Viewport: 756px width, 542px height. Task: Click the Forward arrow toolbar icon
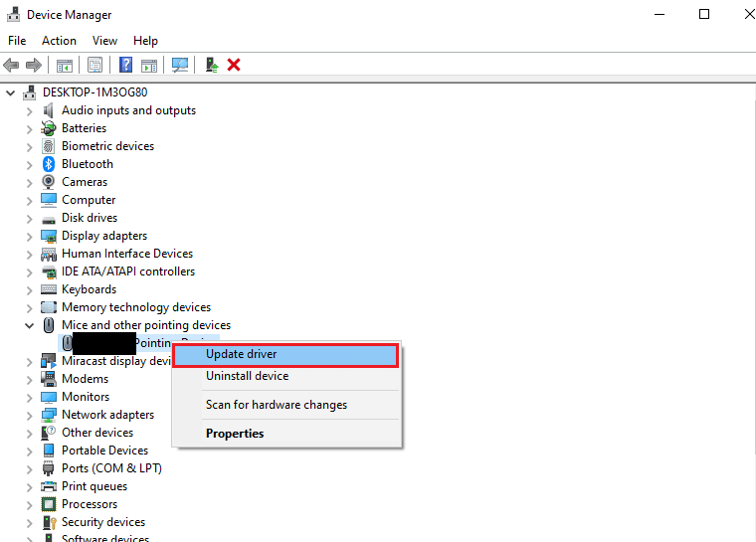click(33, 65)
